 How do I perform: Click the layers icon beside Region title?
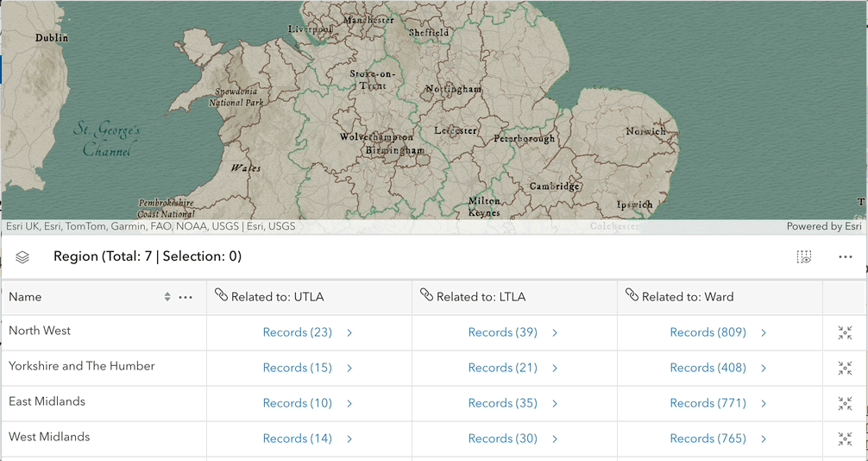click(22, 256)
